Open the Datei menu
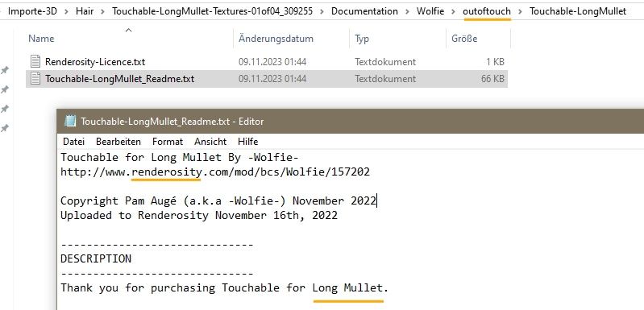The height and width of the screenshot is (310, 644). (x=73, y=142)
